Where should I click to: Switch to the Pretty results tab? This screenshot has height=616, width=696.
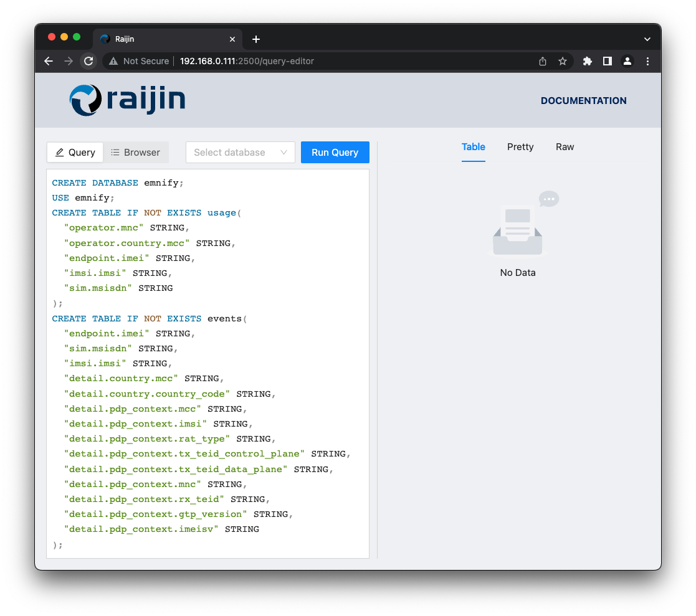pos(520,147)
